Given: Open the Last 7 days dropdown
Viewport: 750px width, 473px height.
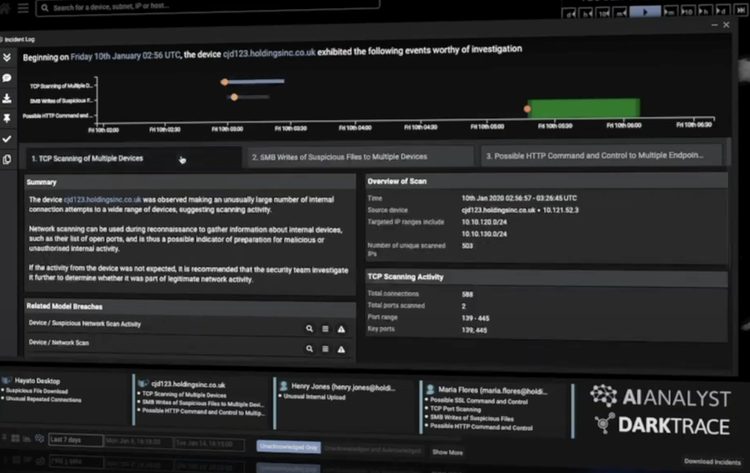Looking at the screenshot, I should click(x=74, y=440).
